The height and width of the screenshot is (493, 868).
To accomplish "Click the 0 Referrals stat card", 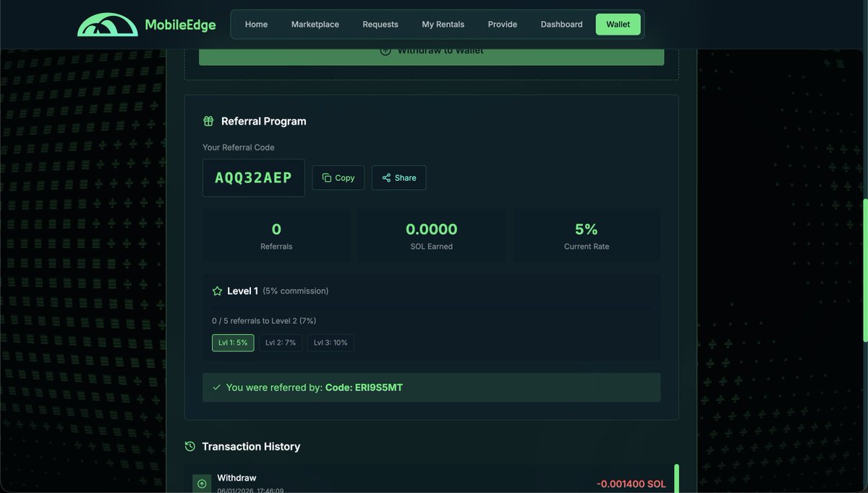I will coord(276,236).
